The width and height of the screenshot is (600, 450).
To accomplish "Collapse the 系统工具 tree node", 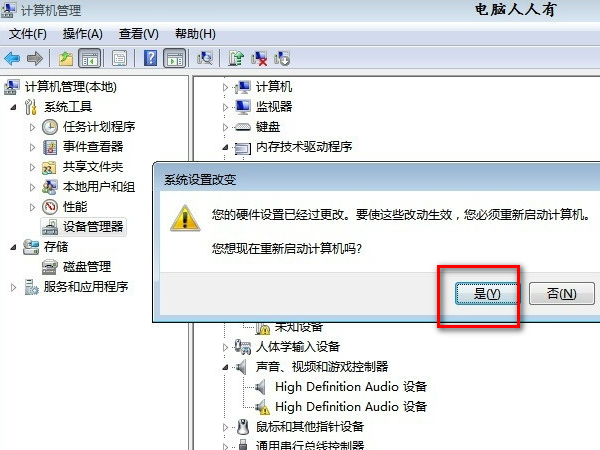I will point(13,107).
